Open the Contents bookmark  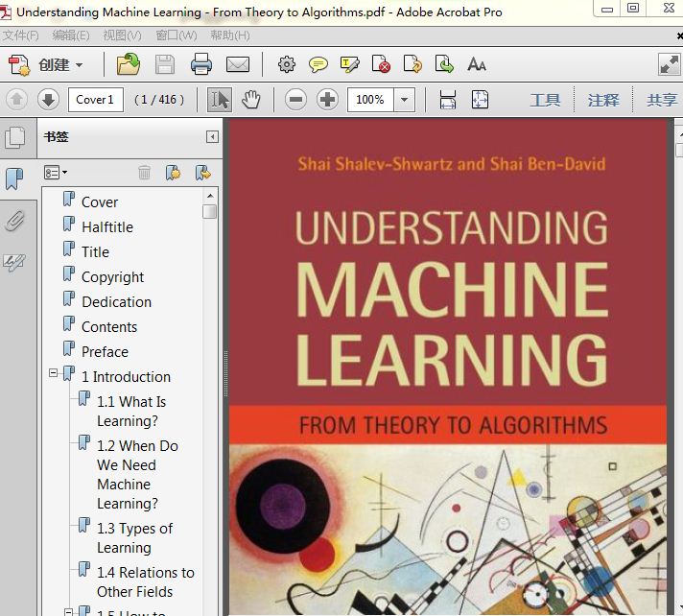[x=109, y=327]
